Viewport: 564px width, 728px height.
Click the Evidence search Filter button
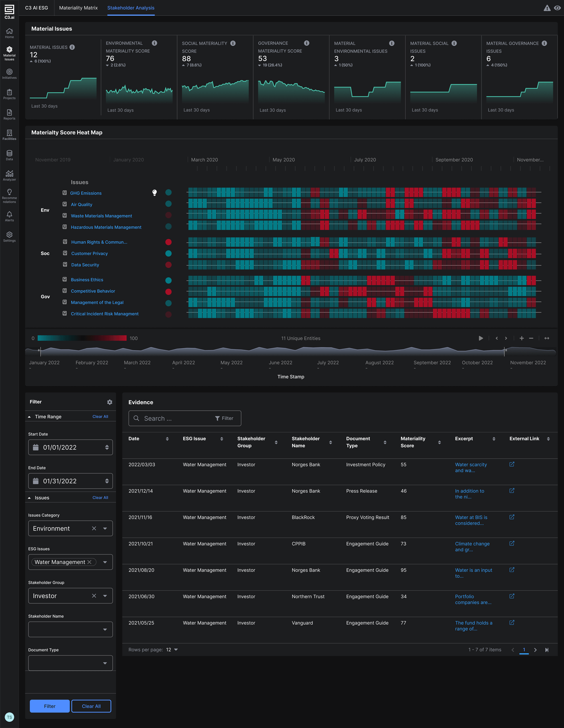pos(224,418)
